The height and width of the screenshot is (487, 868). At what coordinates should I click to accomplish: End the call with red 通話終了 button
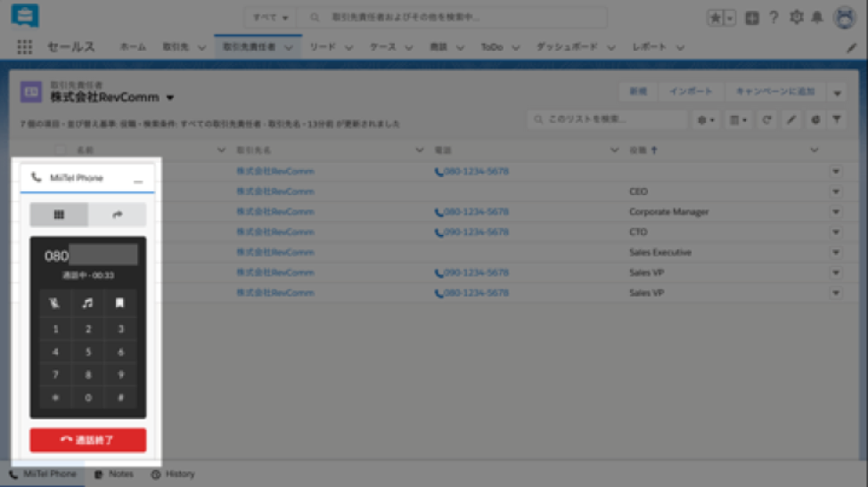(88, 440)
